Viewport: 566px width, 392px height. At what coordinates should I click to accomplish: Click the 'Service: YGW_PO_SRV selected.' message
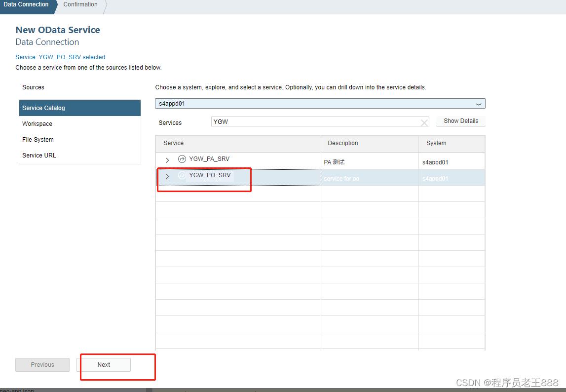click(61, 57)
